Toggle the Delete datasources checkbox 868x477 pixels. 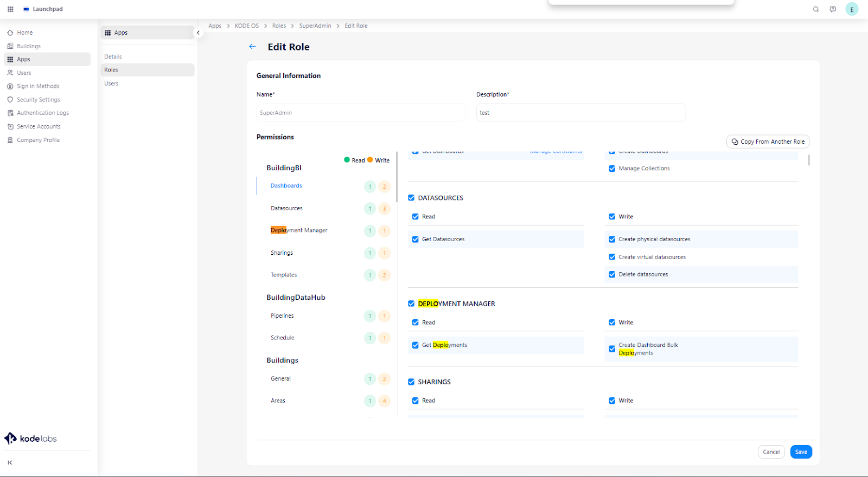pyautogui.click(x=612, y=274)
